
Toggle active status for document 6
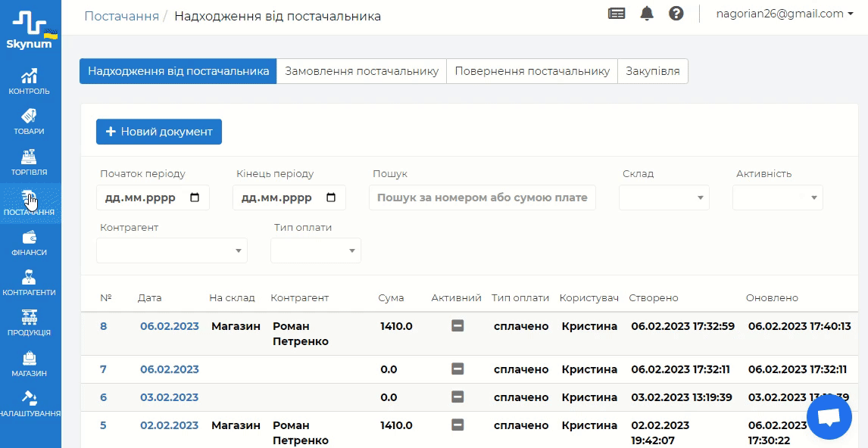[457, 397]
